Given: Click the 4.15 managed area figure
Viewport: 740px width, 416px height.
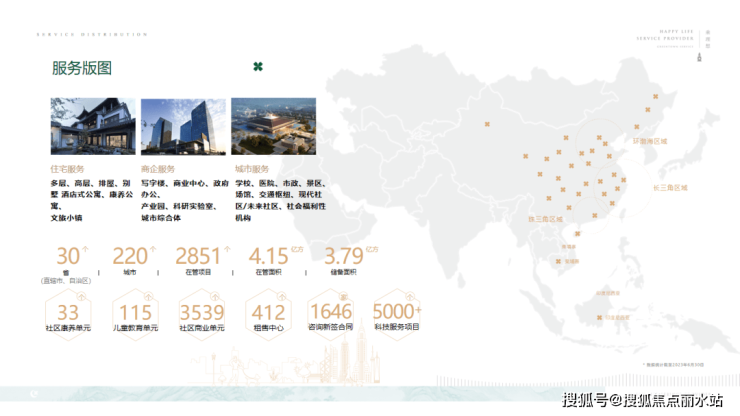Looking at the screenshot, I should click(268, 256).
